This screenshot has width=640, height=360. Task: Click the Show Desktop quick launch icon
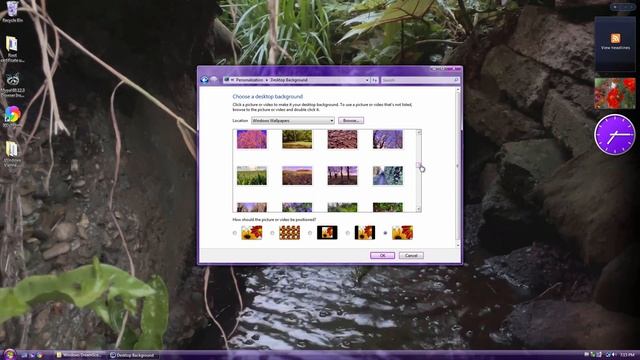[x=24, y=355]
